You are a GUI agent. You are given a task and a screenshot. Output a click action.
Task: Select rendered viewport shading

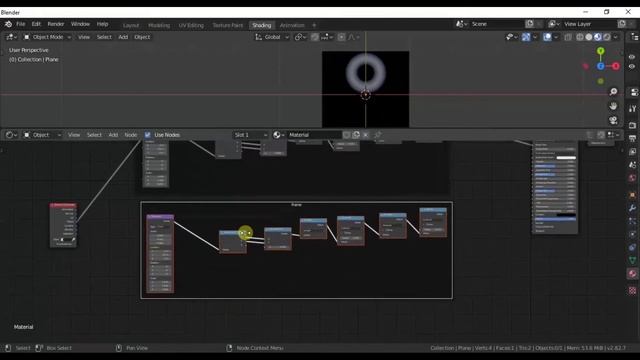607,37
